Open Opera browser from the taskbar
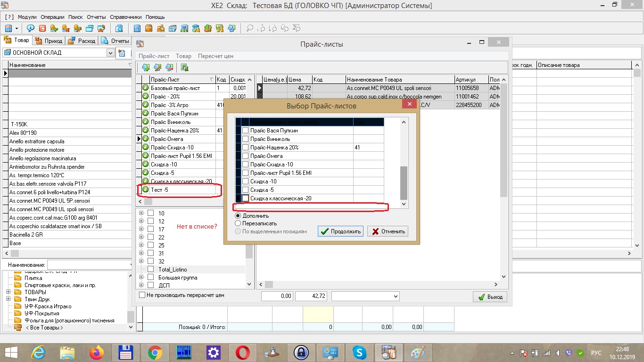The image size is (644, 362). click(243, 352)
